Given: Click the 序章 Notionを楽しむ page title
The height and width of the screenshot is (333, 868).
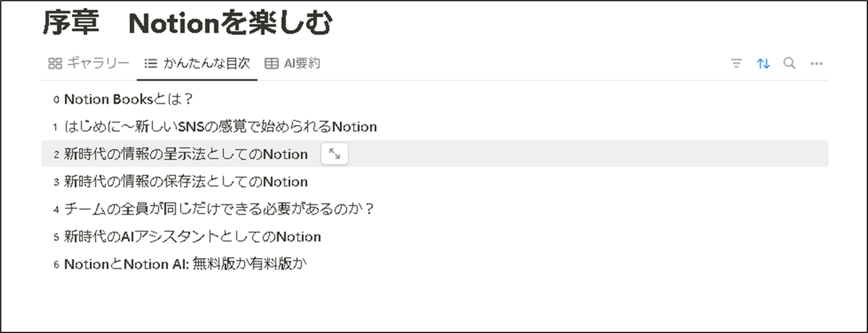Looking at the screenshot, I should point(188,25).
